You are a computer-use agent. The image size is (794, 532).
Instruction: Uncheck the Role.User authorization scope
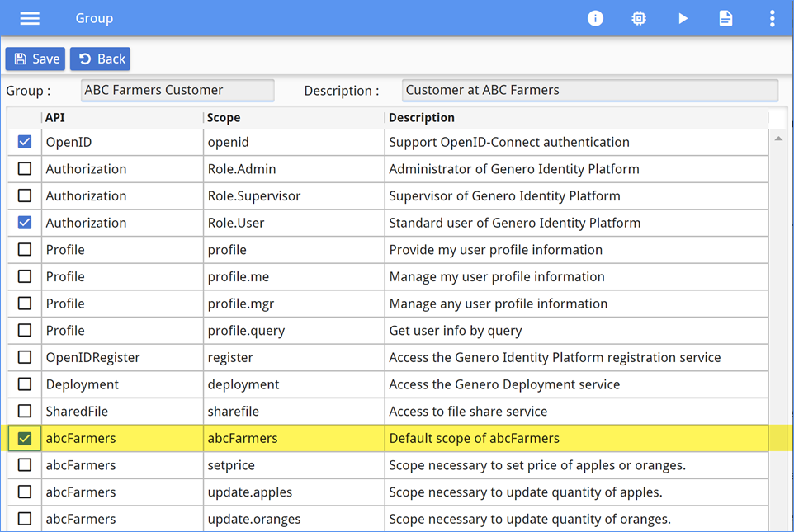25,223
